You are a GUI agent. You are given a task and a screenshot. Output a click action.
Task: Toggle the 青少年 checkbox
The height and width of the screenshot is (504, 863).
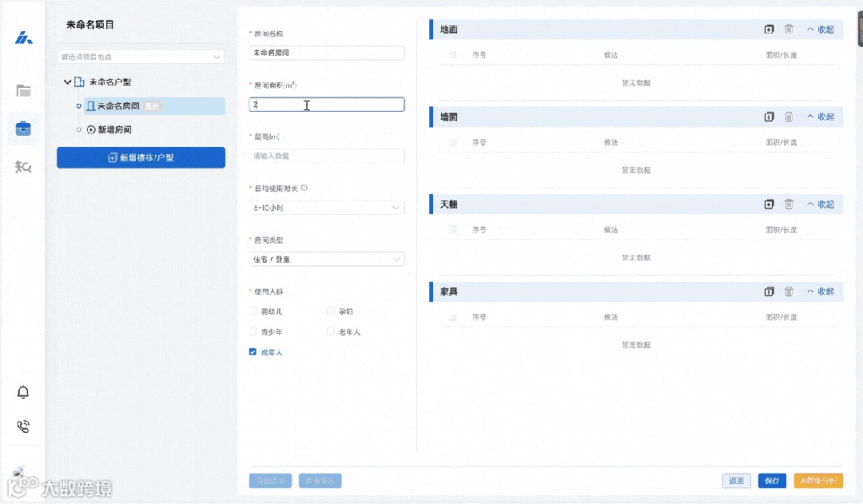coord(253,331)
